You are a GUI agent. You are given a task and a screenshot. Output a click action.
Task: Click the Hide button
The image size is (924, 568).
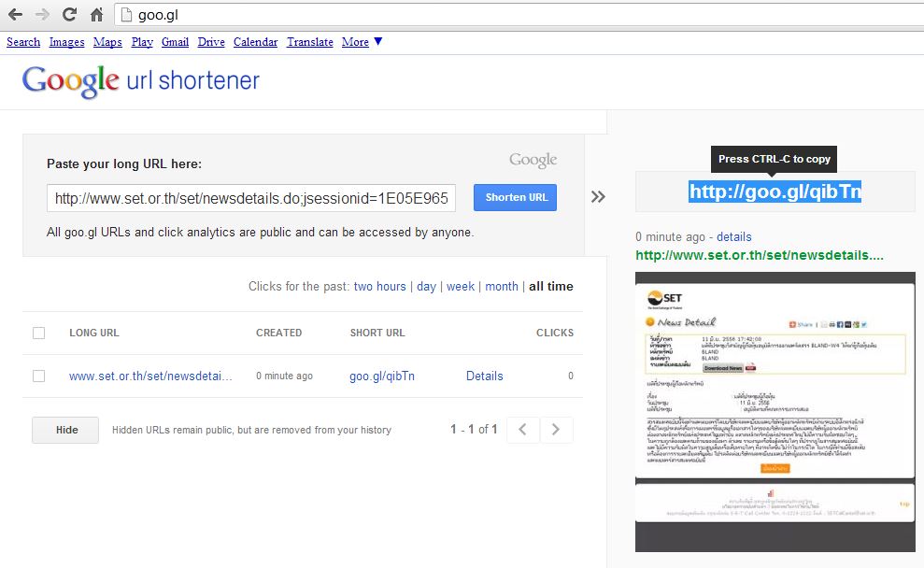(x=65, y=430)
